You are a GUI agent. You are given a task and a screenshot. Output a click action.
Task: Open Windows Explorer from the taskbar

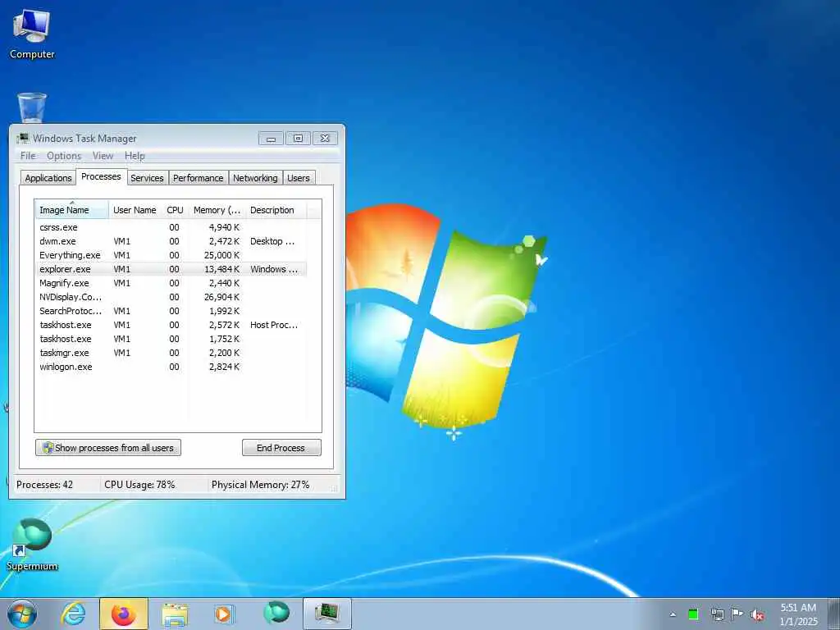(x=175, y=614)
